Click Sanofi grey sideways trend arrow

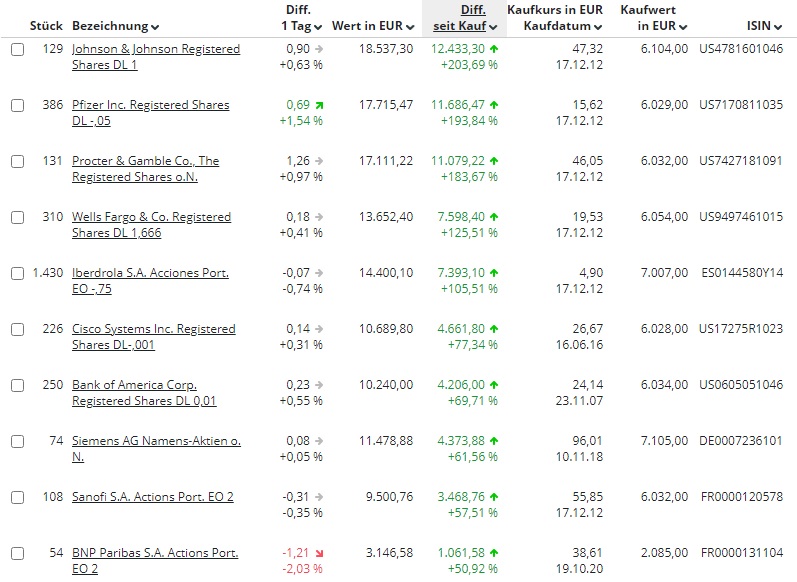[x=319, y=497]
